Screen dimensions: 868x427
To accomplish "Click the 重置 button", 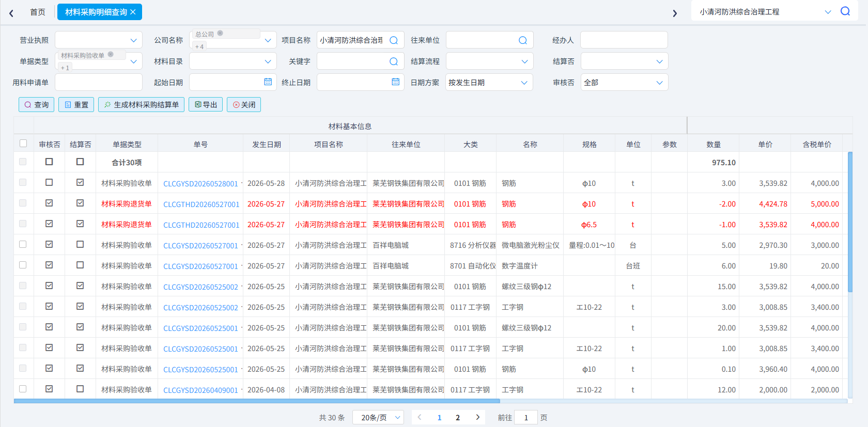I will coord(76,105).
